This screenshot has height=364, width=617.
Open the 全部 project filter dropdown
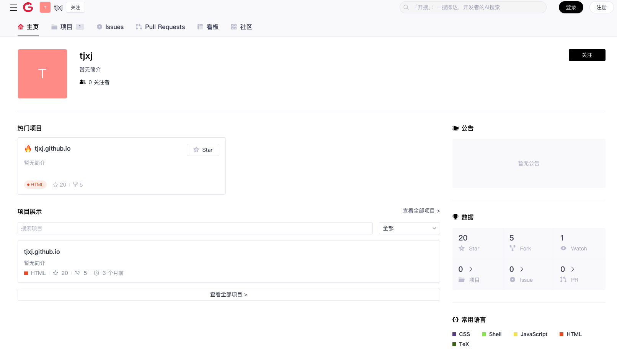pyautogui.click(x=409, y=228)
